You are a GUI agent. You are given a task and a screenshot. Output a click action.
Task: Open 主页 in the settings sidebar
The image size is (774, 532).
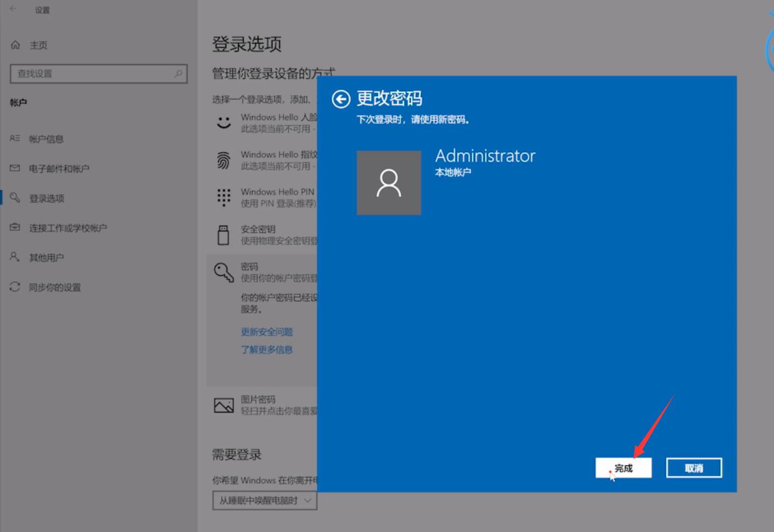click(x=38, y=45)
